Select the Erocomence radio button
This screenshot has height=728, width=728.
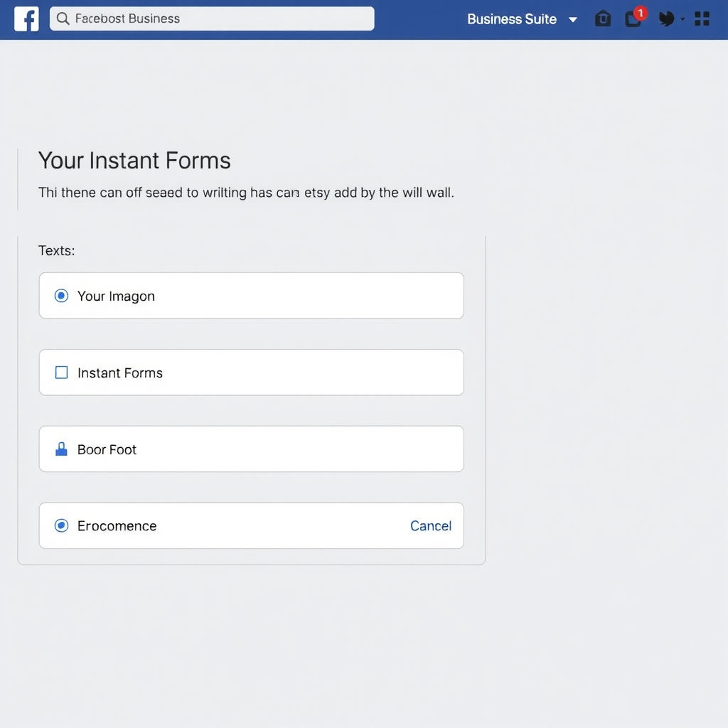tap(61, 525)
